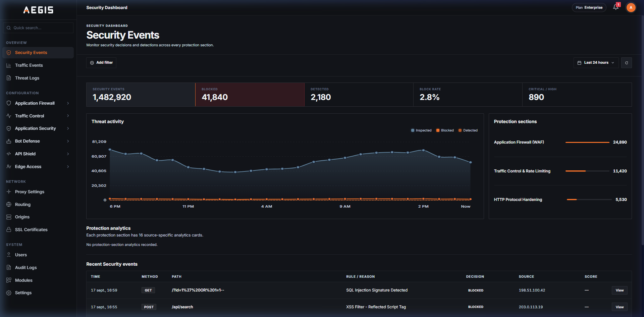Open the user avatar menu

[631, 7]
